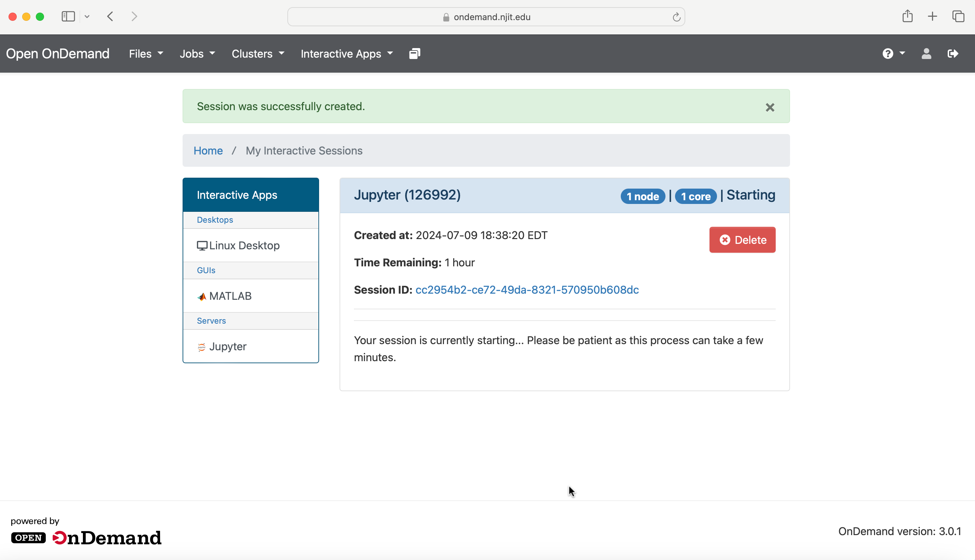Open a new tab with plus icon
975x560 pixels.
pos(932,16)
